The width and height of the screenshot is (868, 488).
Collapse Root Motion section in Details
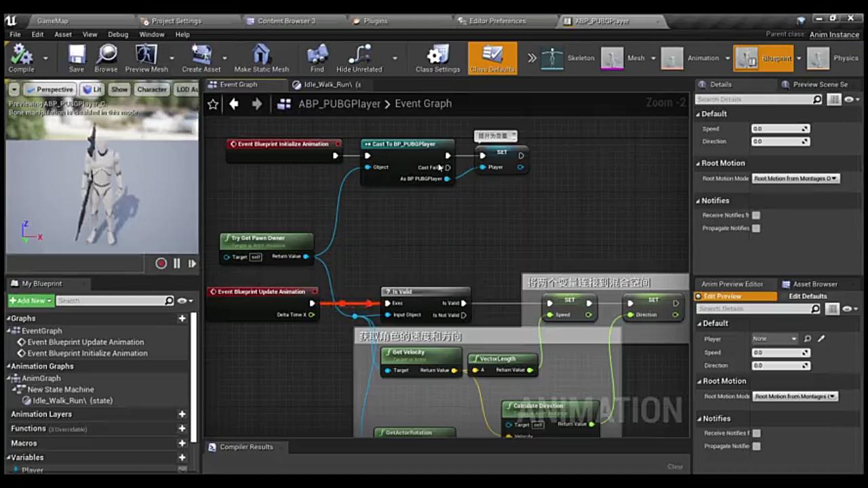(698, 163)
